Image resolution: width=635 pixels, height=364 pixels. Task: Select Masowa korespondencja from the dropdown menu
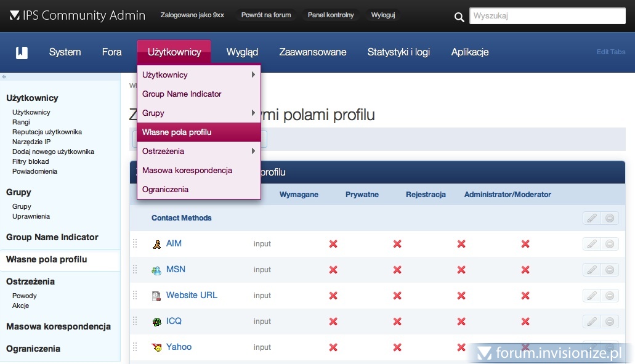click(x=187, y=171)
